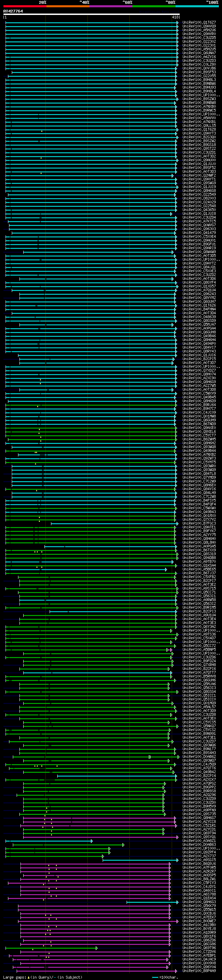The image size is (222, 980).
Task: Select hit label UniRef100_Q69T96
Action: click(199, 948)
